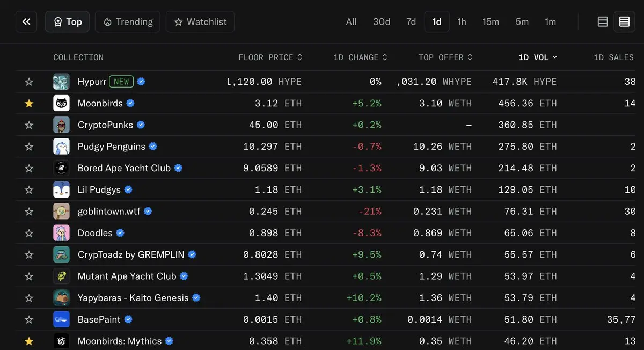Open Pudgy Penguins avatar image
Image resolution: width=644 pixels, height=350 pixels.
(x=61, y=147)
